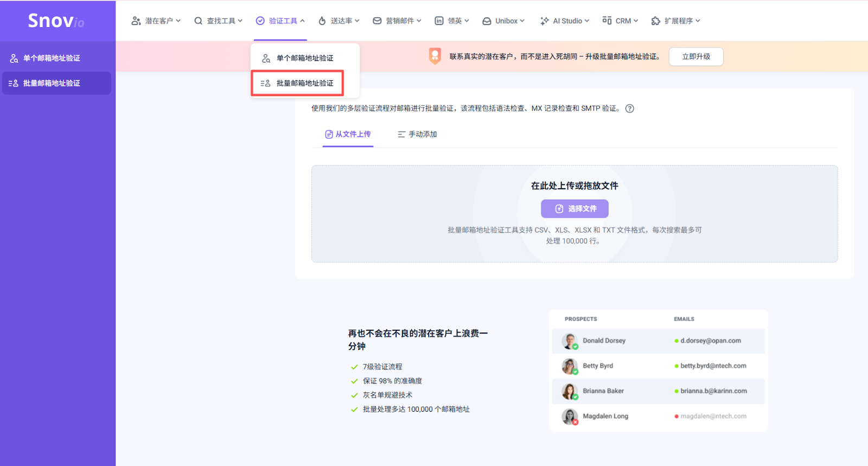Open 批量邮箱地址验证 in the sidebar
The height and width of the screenshot is (466, 868).
coord(57,83)
